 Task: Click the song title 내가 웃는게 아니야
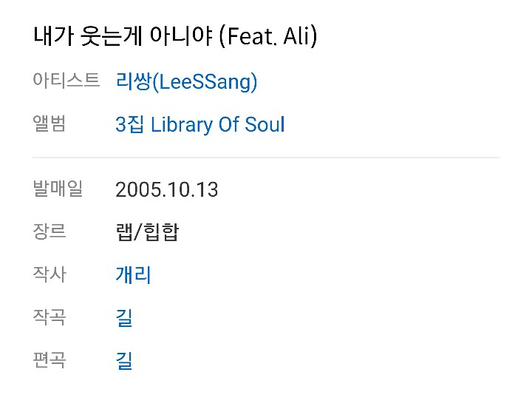tap(123, 36)
